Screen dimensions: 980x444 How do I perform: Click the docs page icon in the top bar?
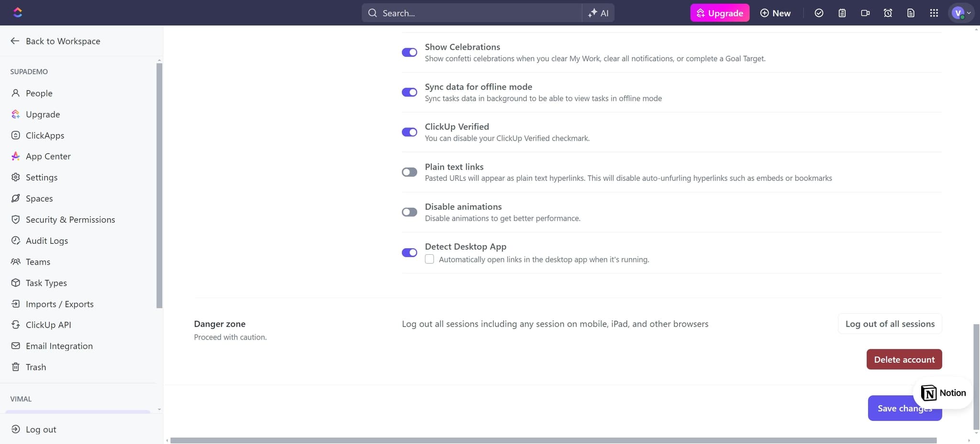911,13
